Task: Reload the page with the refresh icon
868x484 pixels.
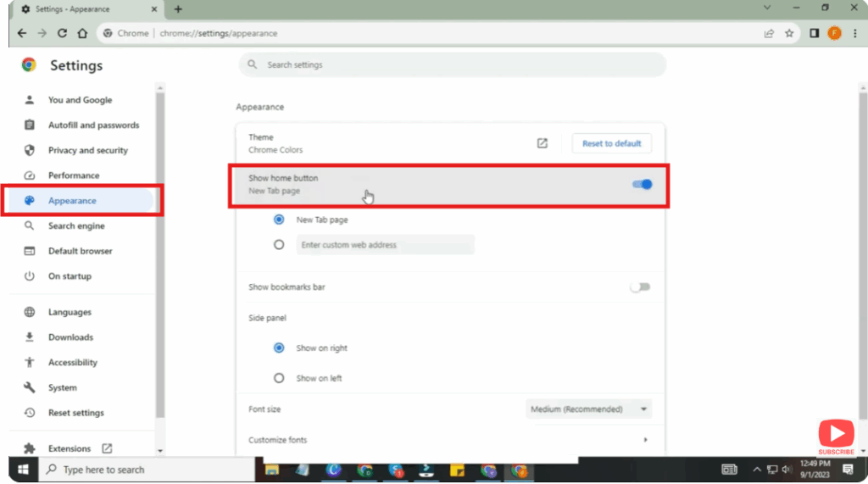Action: pyautogui.click(x=62, y=34)
